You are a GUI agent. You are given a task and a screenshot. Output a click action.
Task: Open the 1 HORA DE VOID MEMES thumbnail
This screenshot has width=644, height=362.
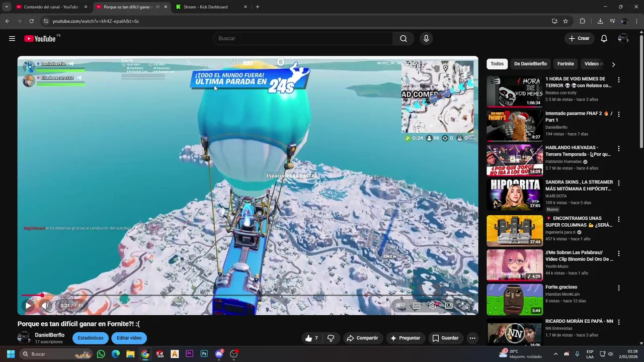(515, 92)
